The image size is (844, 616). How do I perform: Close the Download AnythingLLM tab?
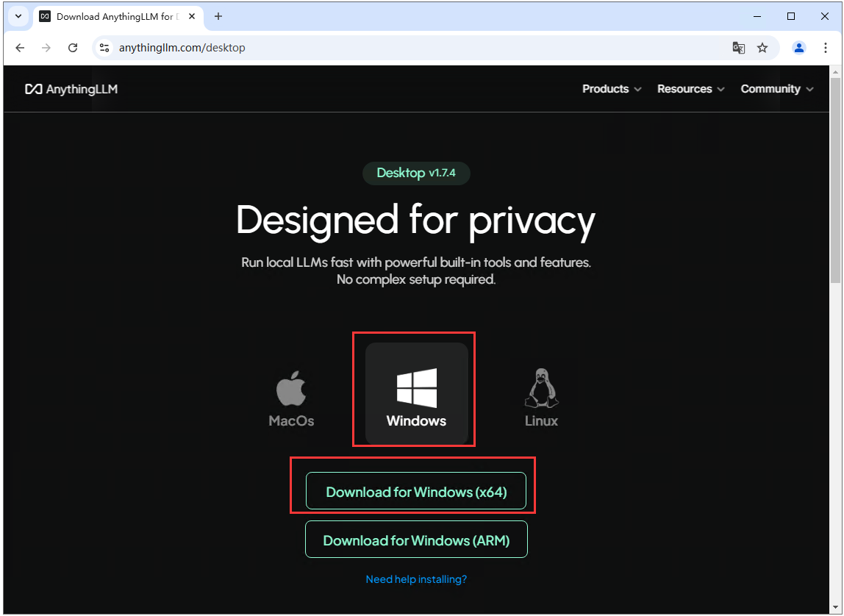[x=192, y=16]
